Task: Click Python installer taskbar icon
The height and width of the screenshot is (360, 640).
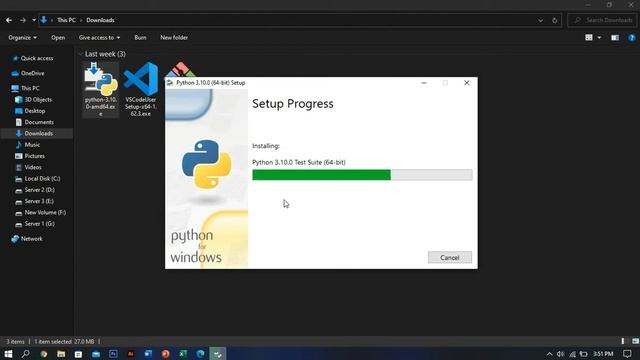Action: (x=218, y=354)
